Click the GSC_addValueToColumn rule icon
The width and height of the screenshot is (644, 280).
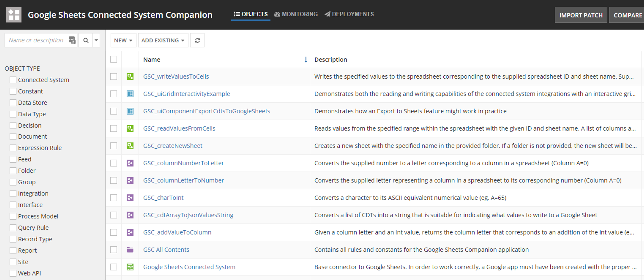[x=130, y=232]
